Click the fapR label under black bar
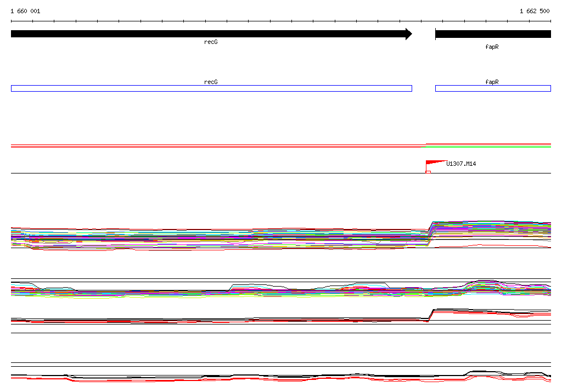Image resolution: width=562 pixels, height=392 pixels. pyautogui.click(x=492, y=47)
